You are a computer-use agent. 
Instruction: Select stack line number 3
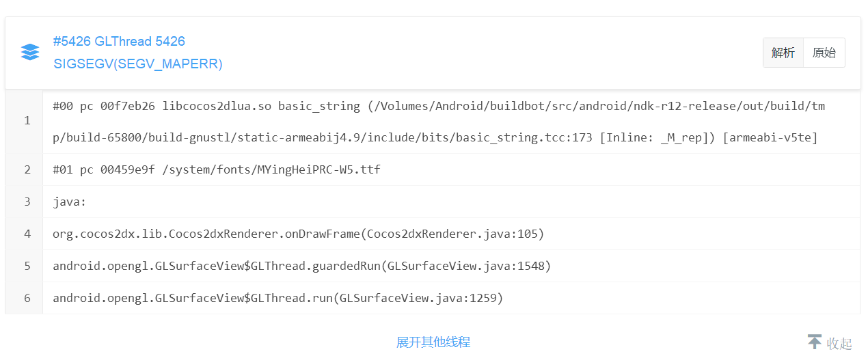point(27,202)
